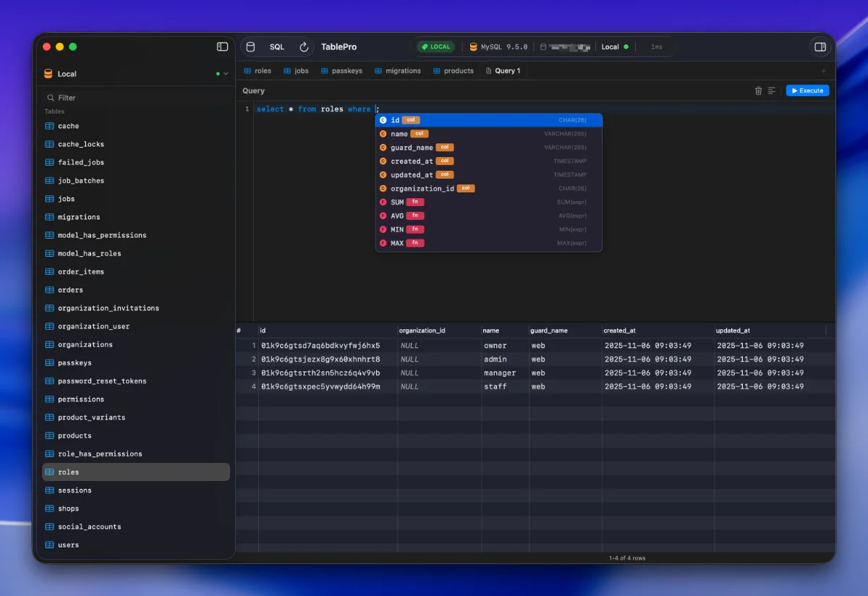Click the database cylinder icon in toolbar
This screenshot has height=596, width=868.
point(250,47)
